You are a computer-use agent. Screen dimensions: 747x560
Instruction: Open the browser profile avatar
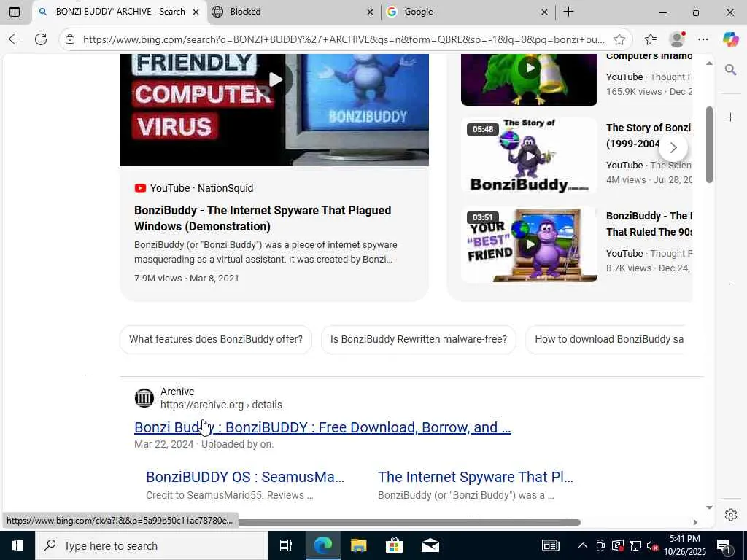tap(677, 39)
